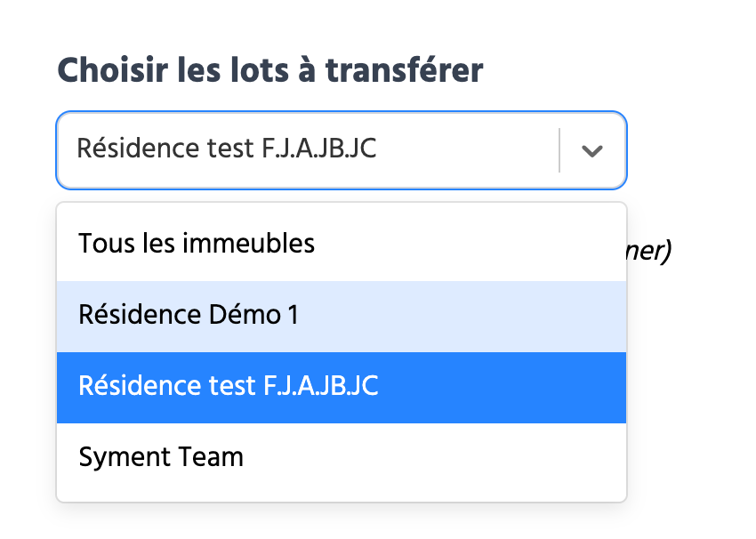Close the options list with the down-arrow indicator
This screenshot has height=539, width=756.
click(x=592, y=151)
